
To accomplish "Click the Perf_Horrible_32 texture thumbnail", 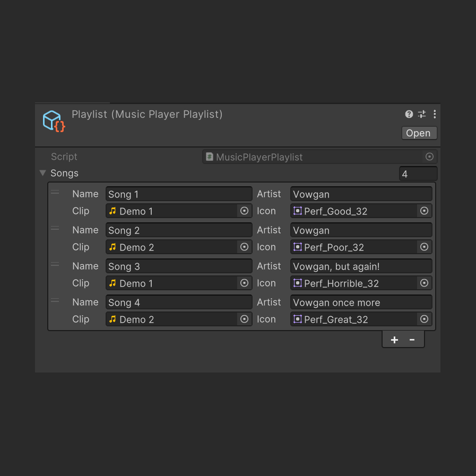I will (298, 283).
